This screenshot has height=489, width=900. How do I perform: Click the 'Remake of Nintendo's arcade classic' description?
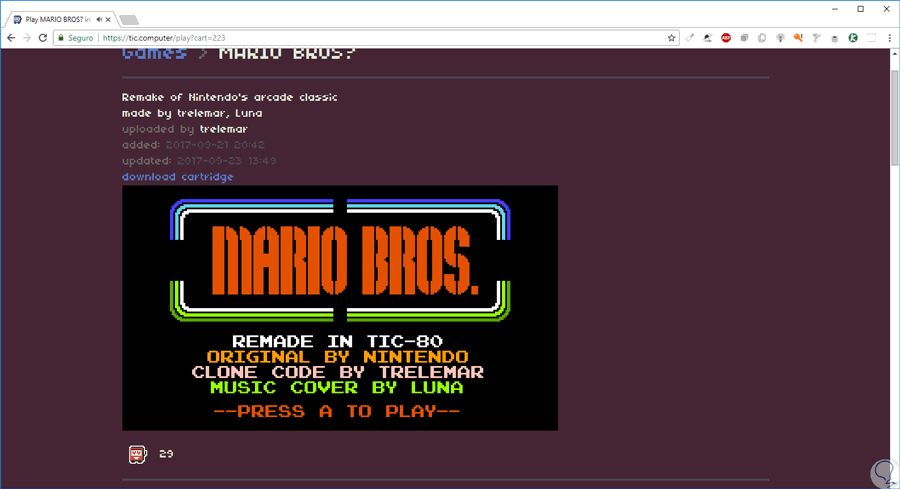[x=230, y=97]
